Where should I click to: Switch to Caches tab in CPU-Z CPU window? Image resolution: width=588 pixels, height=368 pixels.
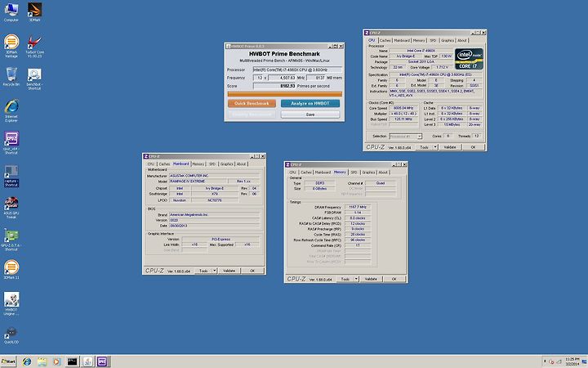coord(385,40)
